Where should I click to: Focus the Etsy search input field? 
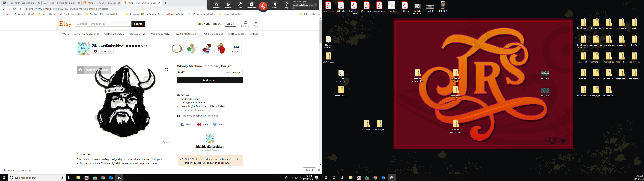point(103,24)
